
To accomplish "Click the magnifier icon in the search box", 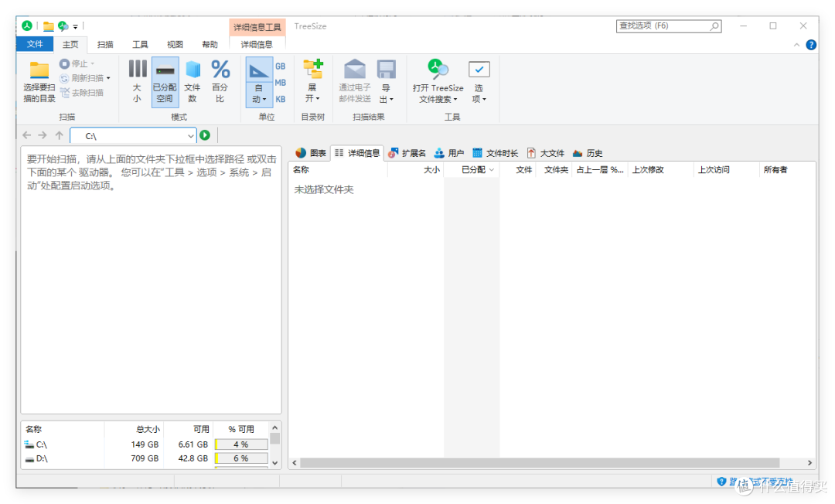I will tap(714, 26).
